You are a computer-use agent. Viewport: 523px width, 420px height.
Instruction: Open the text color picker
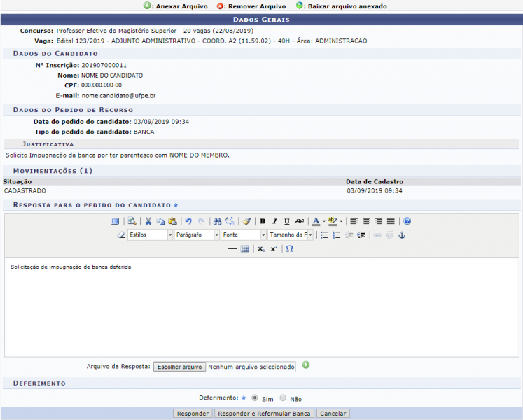pos(316,221)
